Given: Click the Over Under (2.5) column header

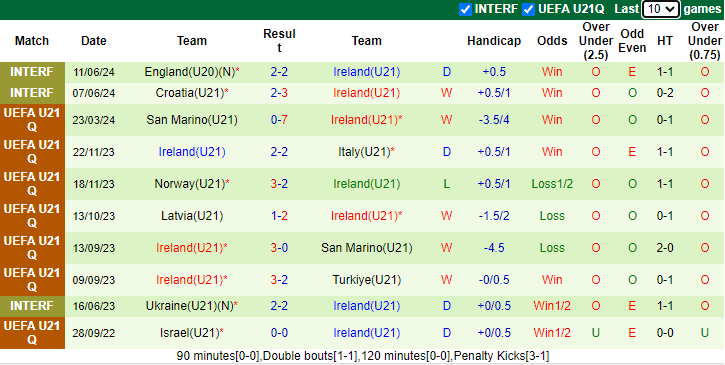Looking at the screenshot, I should point(596,41).
